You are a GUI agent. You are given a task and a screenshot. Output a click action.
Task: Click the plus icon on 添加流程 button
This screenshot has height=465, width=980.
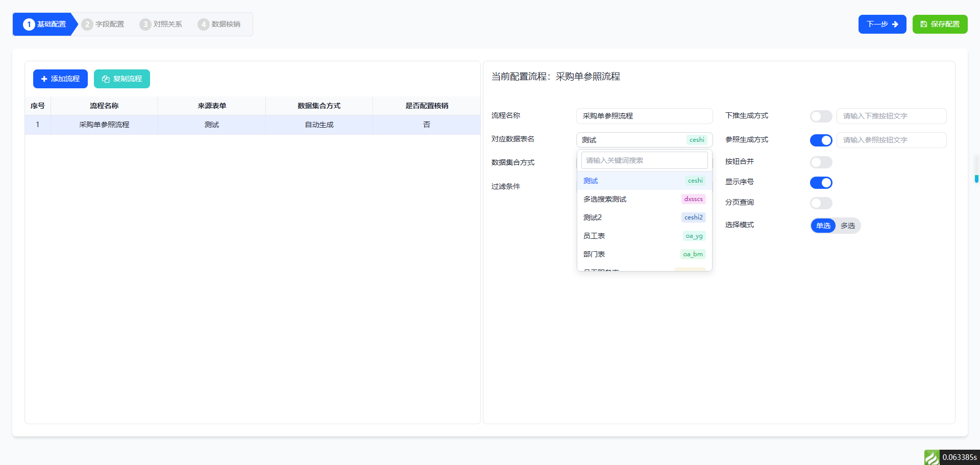point(43,79)
